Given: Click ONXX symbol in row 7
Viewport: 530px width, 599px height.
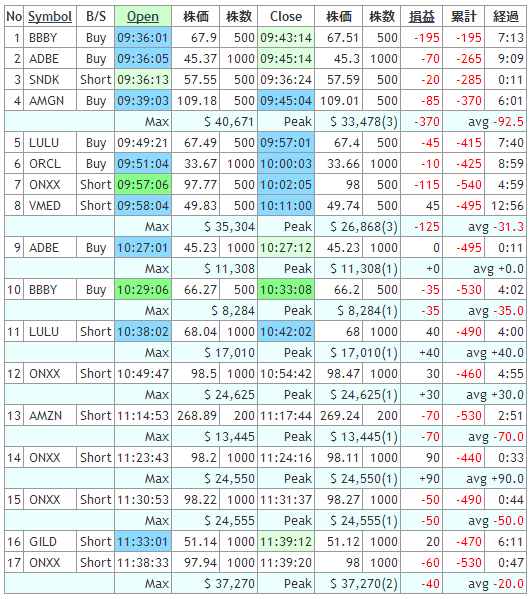Looking at the screenshot, I should [x=45, y=185].
